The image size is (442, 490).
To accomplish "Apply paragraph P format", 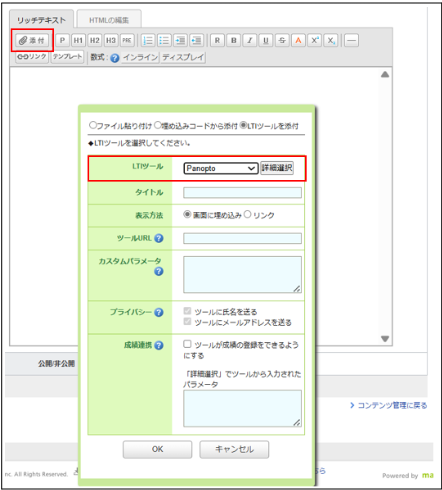I will 62,40.
